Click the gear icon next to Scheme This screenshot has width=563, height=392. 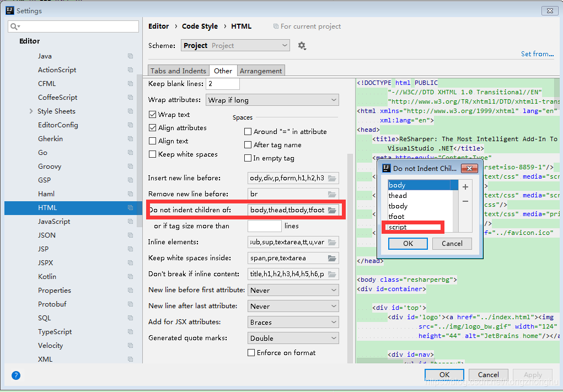pyautogui.click(x=302, y=46)
